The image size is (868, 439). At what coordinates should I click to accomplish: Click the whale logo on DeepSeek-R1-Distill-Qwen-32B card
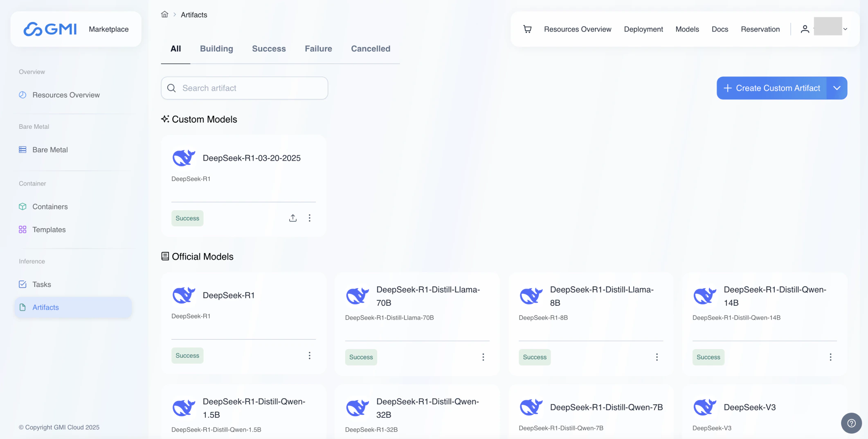click(x=357, y=408)
